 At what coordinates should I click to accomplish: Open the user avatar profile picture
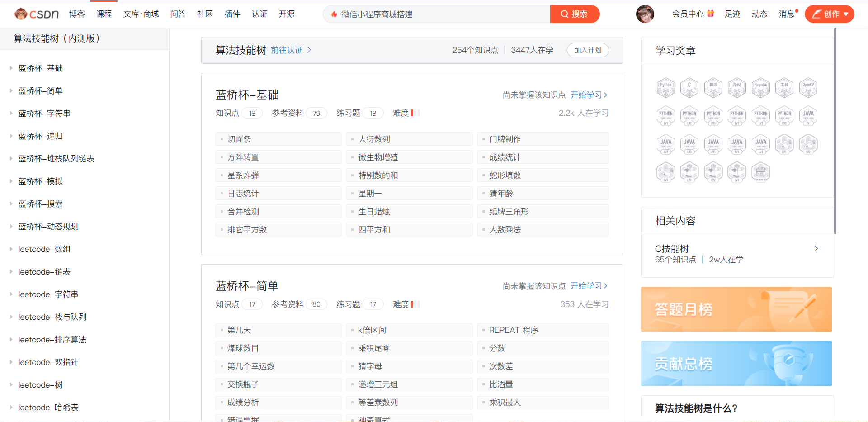(x=645, y=14)
